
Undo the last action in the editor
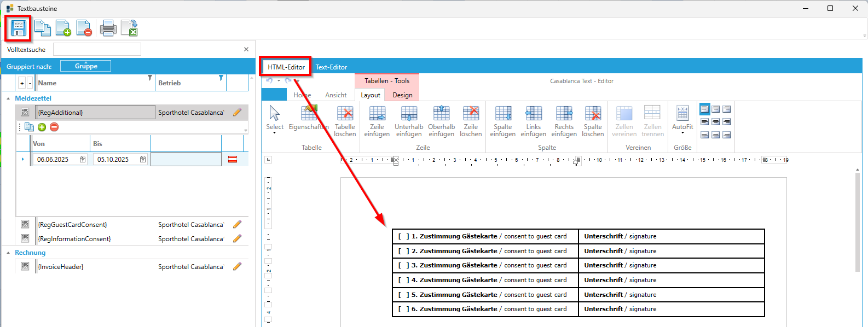tap(269, 80)
